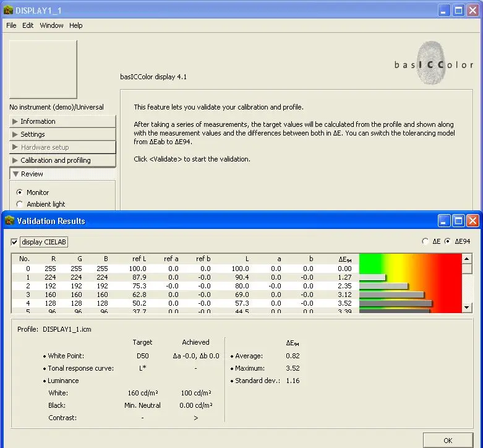Click the No instrument (demo)/Universal label
Image resolution: width=483 pixels, height=448 pixels.
click(x=56, y=107)
